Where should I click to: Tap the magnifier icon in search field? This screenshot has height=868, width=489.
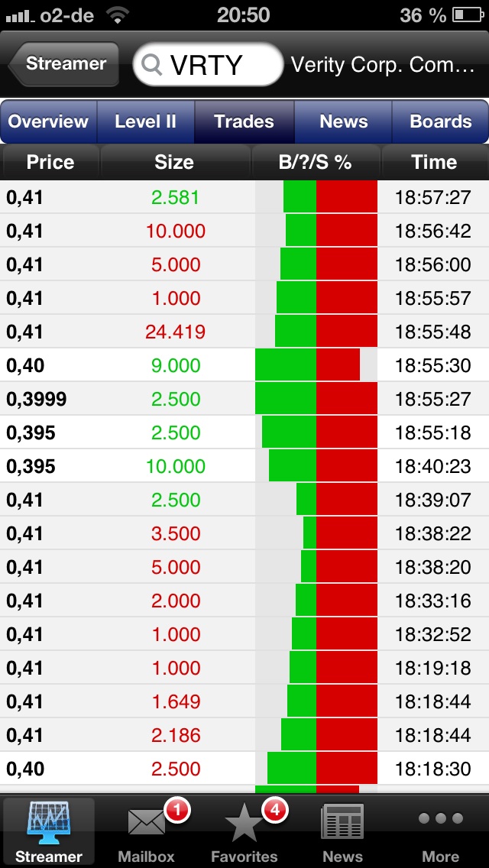(152, 66)
